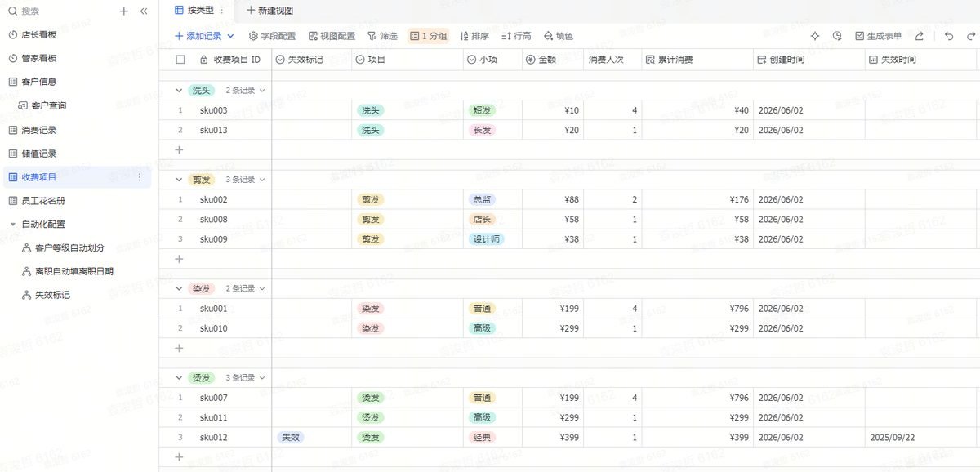Open the dropdown arrow beside 添加记录

pyautogui.click(x=230, y=36)
